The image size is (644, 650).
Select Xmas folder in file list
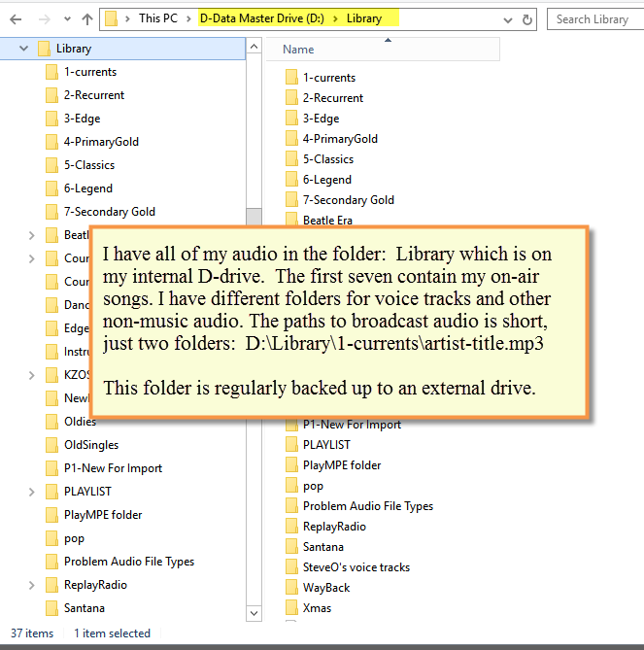[x=317, y=608]
